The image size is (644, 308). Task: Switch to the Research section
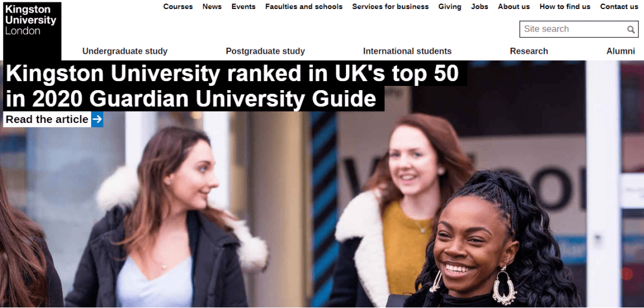pos(529,51)
